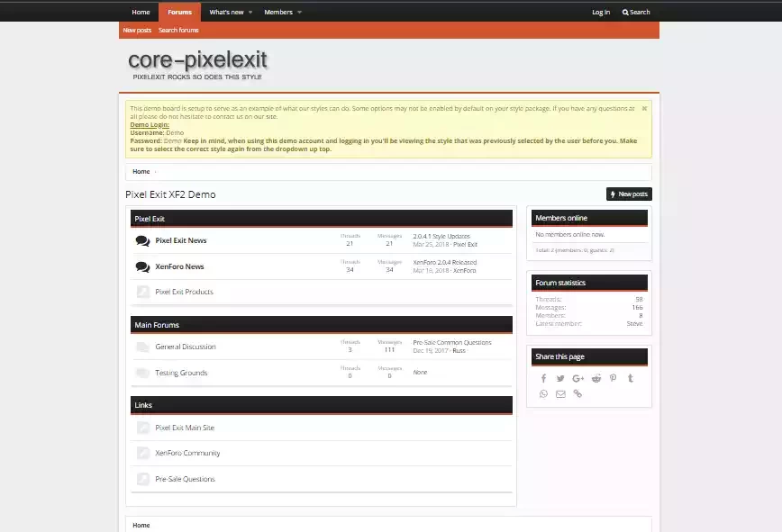782x532 pixels.
Task: Click the XenForo News forum icon
Action: coord(142,267)
